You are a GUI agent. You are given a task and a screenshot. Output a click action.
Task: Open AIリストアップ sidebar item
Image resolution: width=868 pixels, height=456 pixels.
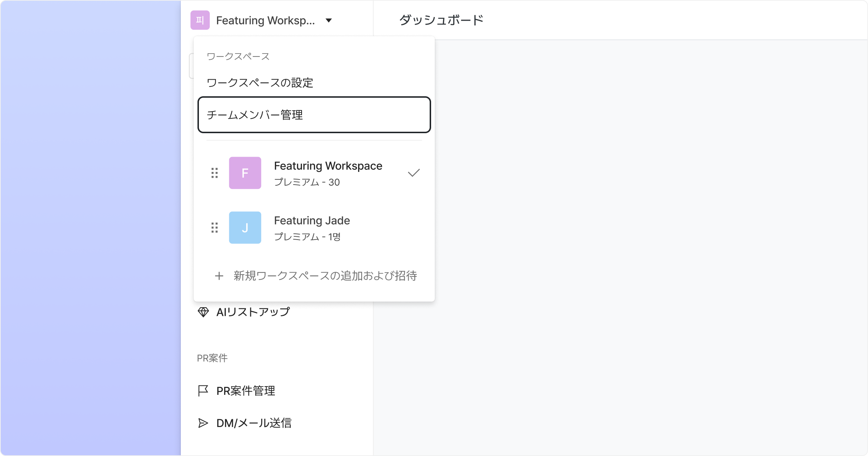[x=253, y=312]
